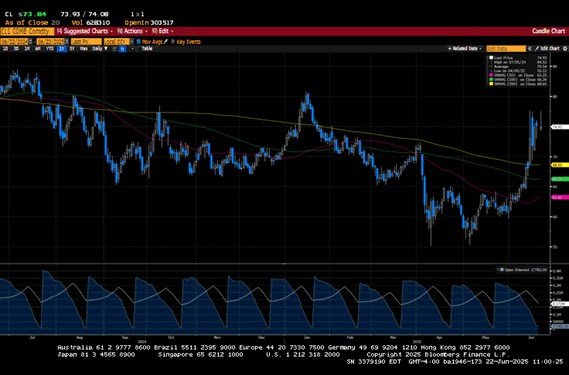Show the data Table view
Image resolution: width=569 pixels, height=375 pixels.
[x=147, y=49]
